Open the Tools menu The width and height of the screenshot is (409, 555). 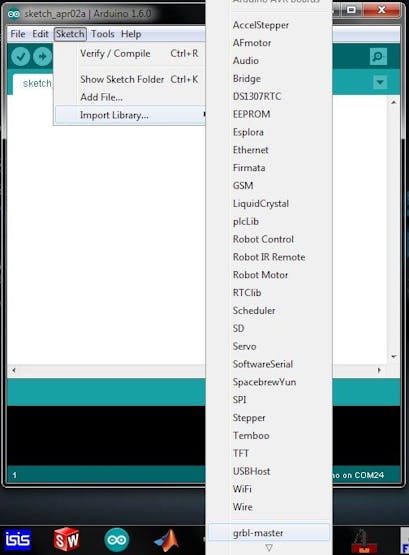tap(103, 34)
